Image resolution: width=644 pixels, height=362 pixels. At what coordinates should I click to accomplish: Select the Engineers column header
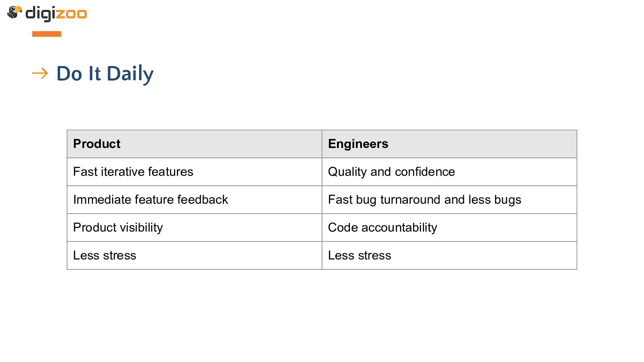click(x=450, y=144)
